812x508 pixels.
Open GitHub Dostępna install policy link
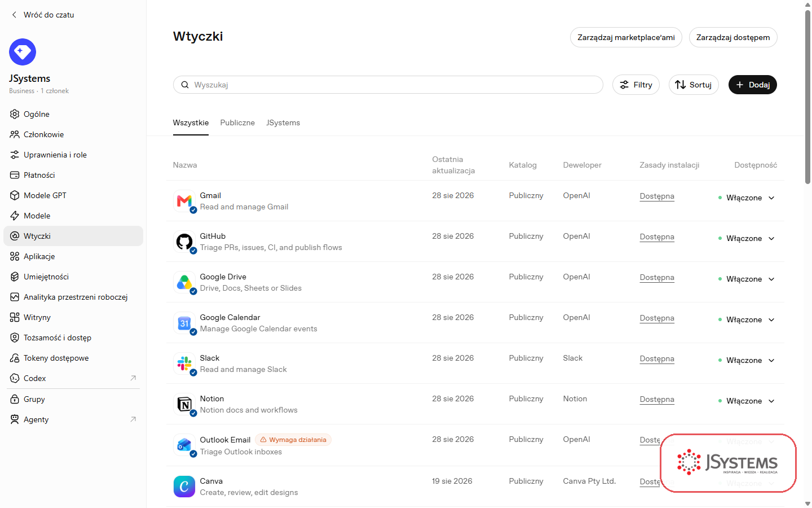(x=657, y=237)
